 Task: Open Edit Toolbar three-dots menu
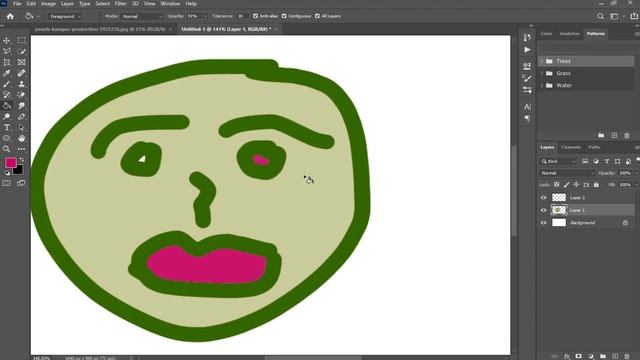[21, 149]
